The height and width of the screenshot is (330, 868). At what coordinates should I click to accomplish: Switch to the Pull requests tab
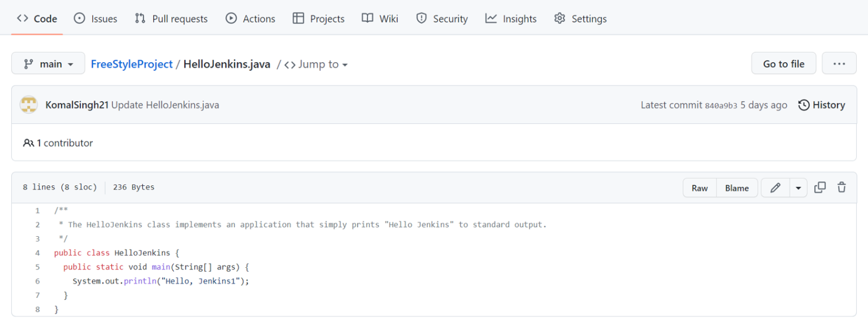point(171,18)
